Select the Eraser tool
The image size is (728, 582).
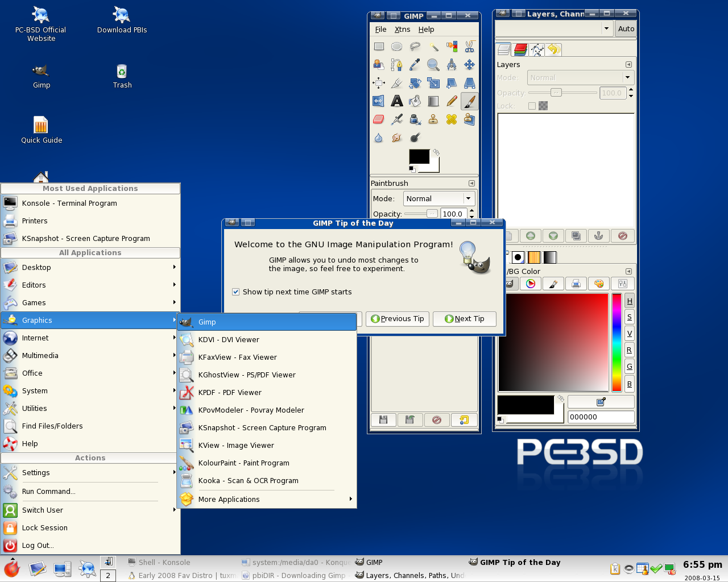[x=379, y=119]
